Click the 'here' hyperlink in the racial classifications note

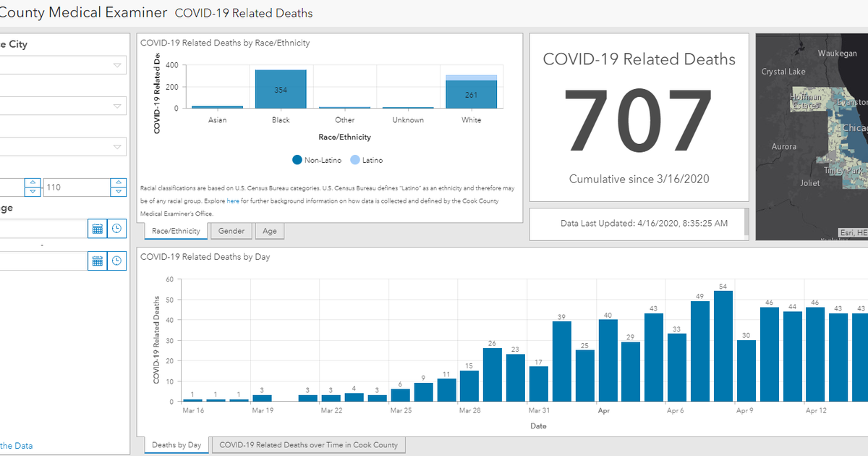pyautogui.click(x=231, y=200)
